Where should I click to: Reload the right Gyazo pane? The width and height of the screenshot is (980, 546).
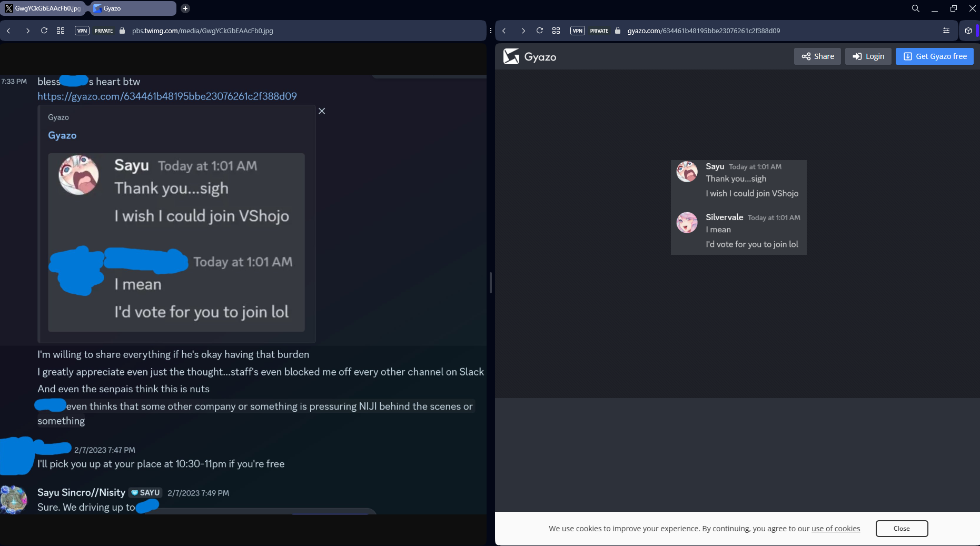pos(540,31)
